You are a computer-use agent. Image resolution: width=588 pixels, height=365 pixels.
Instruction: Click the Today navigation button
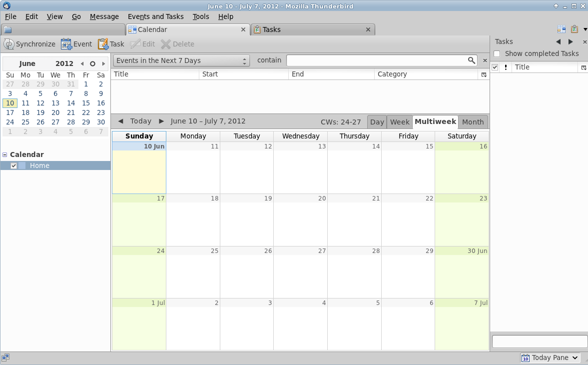[140, 121]
